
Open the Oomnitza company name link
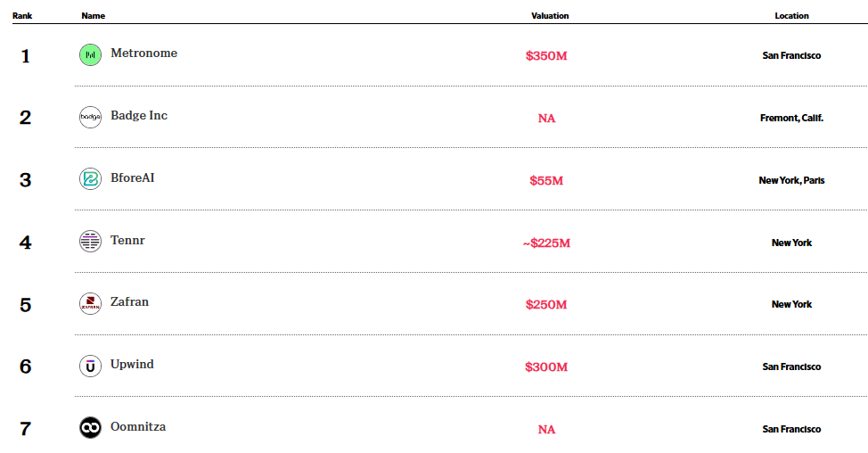(x=138, y=427)
